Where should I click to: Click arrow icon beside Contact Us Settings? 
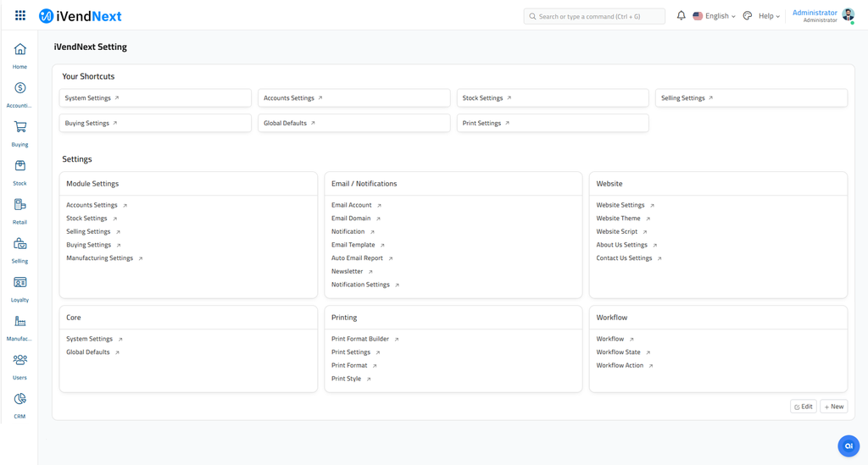659,258
